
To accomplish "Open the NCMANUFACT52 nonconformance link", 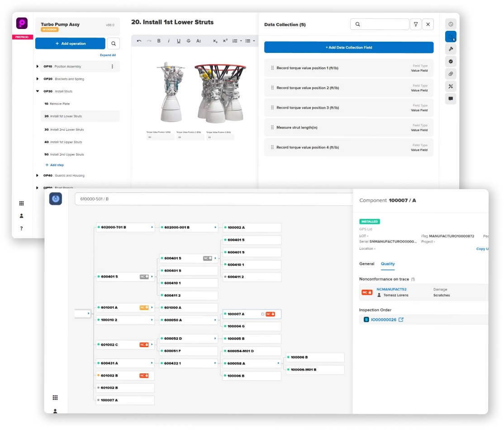I will [x=391, y=289].
